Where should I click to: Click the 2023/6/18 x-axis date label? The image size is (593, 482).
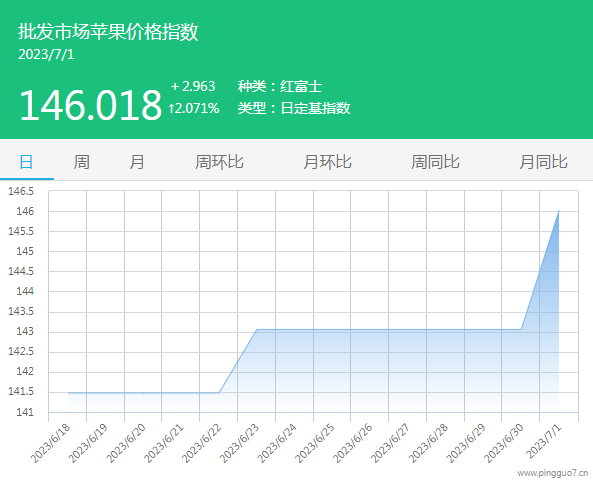tap(51, 443)
